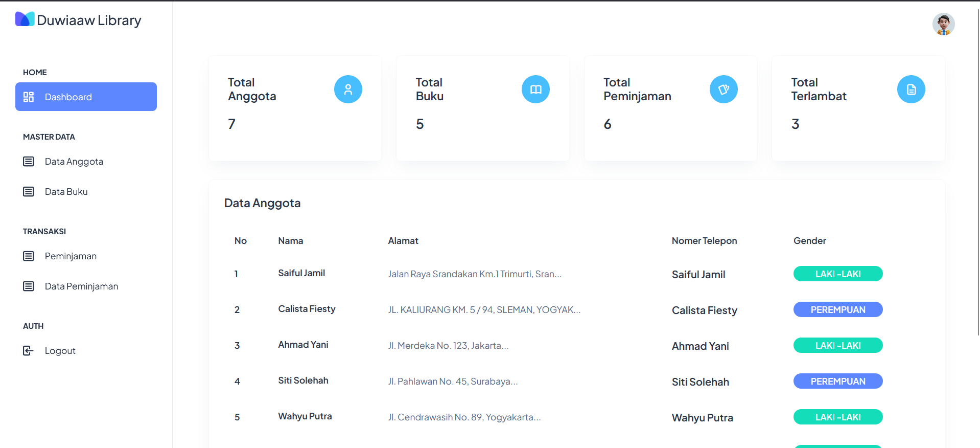Click LAKI-LAKI badge for Saiful Jamil
This screenshot has width=980, height=448.
[838, 274]
